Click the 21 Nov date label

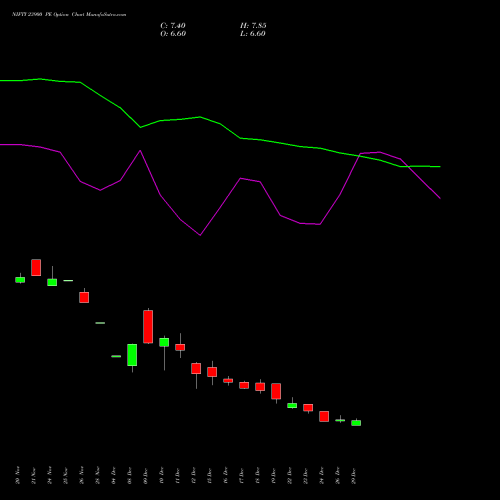34,475
